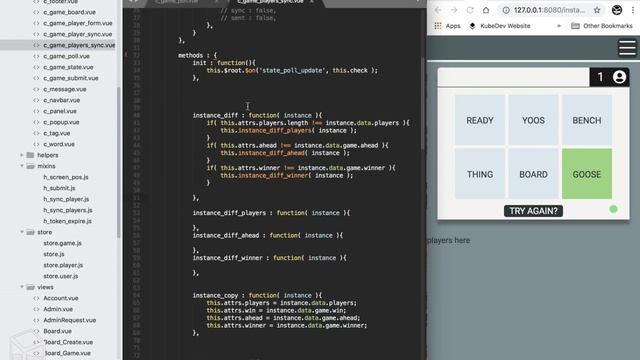Select the BENCH word tile
This screenshot has height=360, width=640.
pyautogui.click(x=587, y=120)
